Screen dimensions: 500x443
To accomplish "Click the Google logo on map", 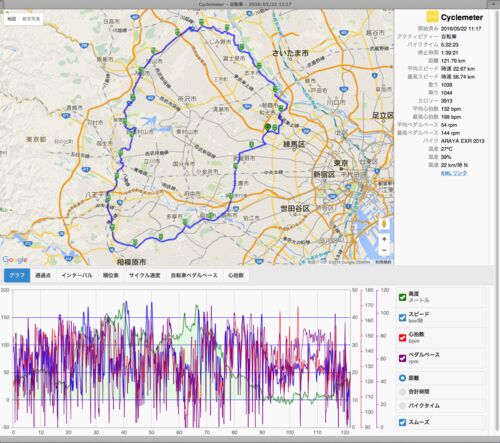I will 15,259.
